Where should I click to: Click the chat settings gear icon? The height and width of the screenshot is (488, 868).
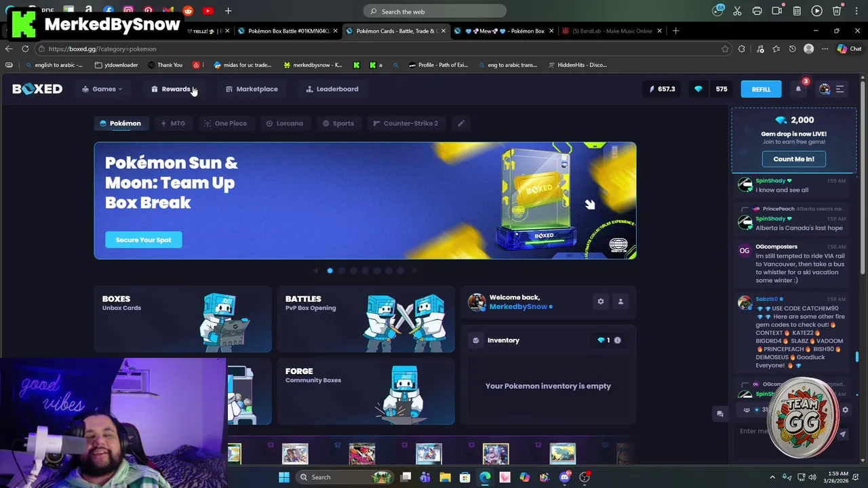(x=845, y=409)
